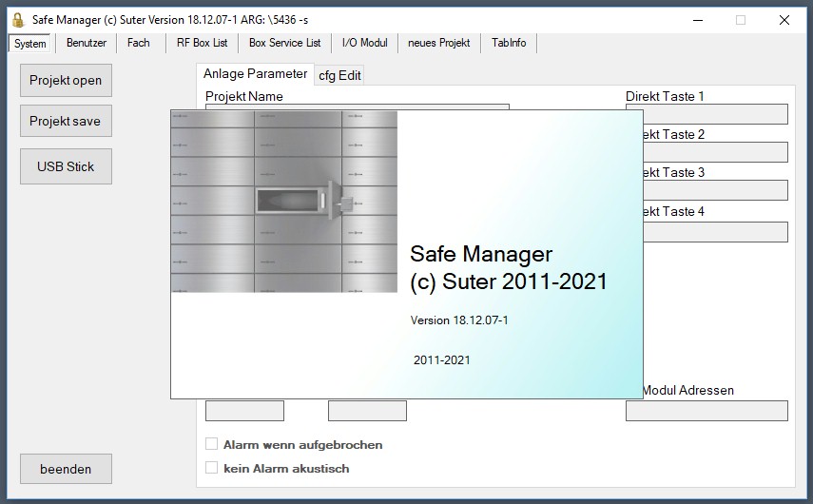This screenshot has width=813, height=504.
Task: Show the TabInfo tab
Action: pyautogui.click(x=509, y=43)
